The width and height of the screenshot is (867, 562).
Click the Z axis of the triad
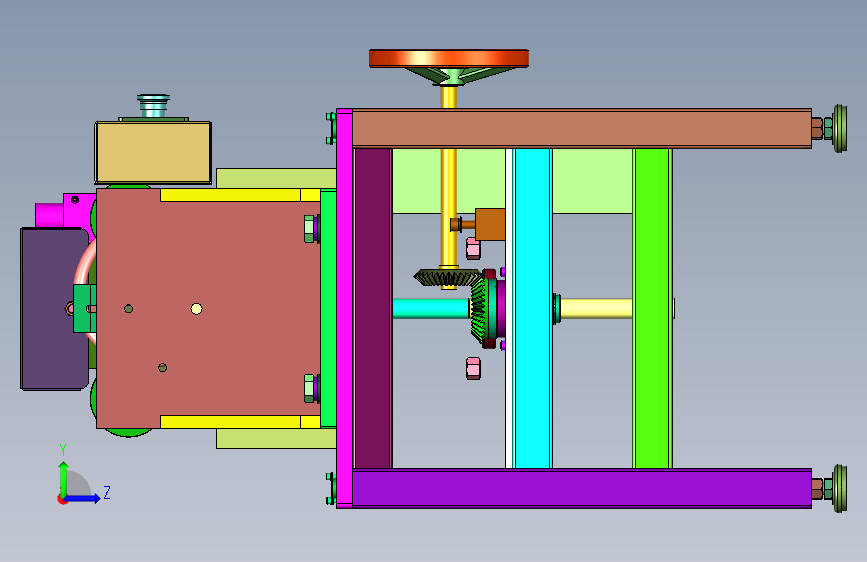(x=84, y=498)
